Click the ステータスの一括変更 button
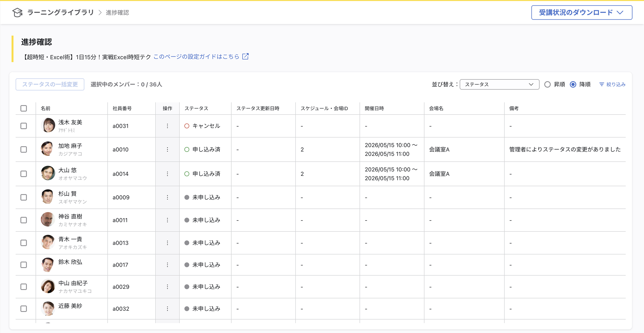Image resolution: width=644 pixels, height=333 pixels. (50, 84)
